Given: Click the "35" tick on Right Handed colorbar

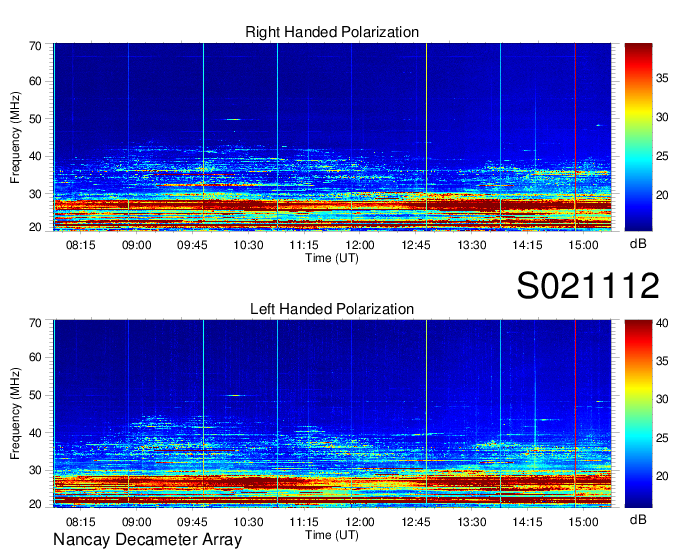Looking at the screenshot, I should [x=662, y=78].
